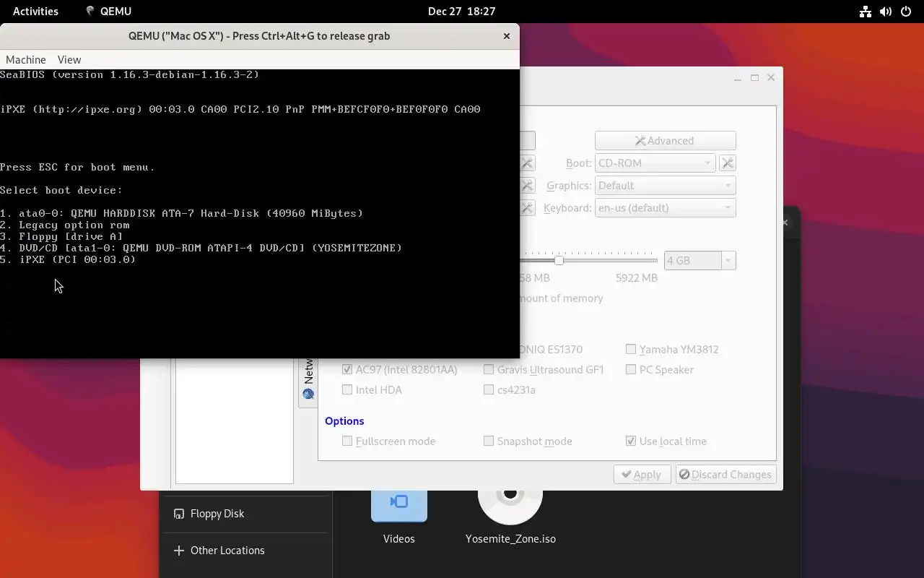Open the Boot device dropdown showing CD-ROM

click(655, 163)
